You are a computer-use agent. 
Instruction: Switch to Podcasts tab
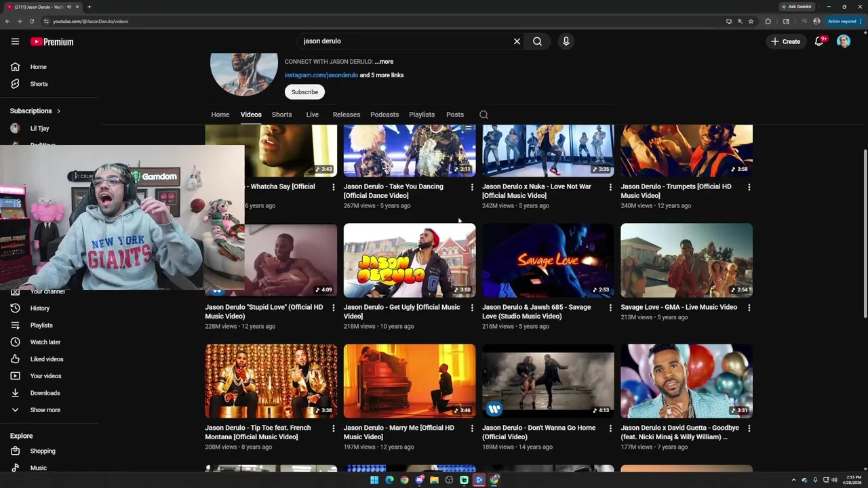(x=384, y=115)
